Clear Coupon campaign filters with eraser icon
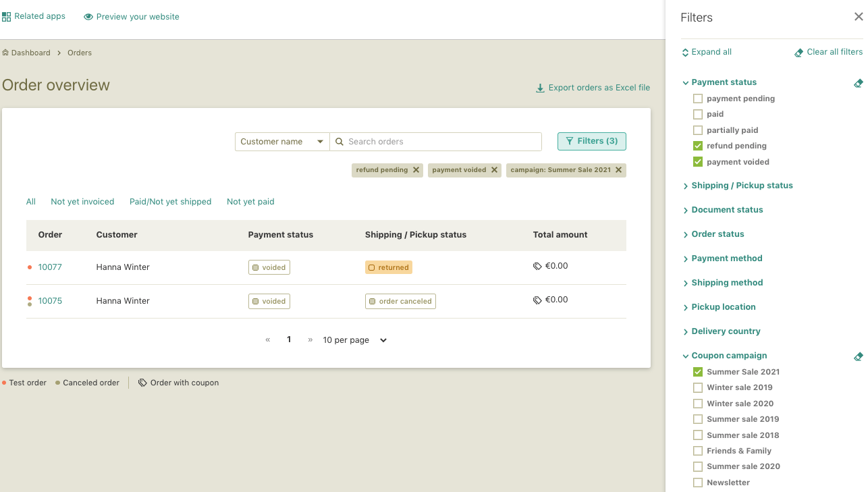Viewport: 868px width, 492px height. click(858, 356)
